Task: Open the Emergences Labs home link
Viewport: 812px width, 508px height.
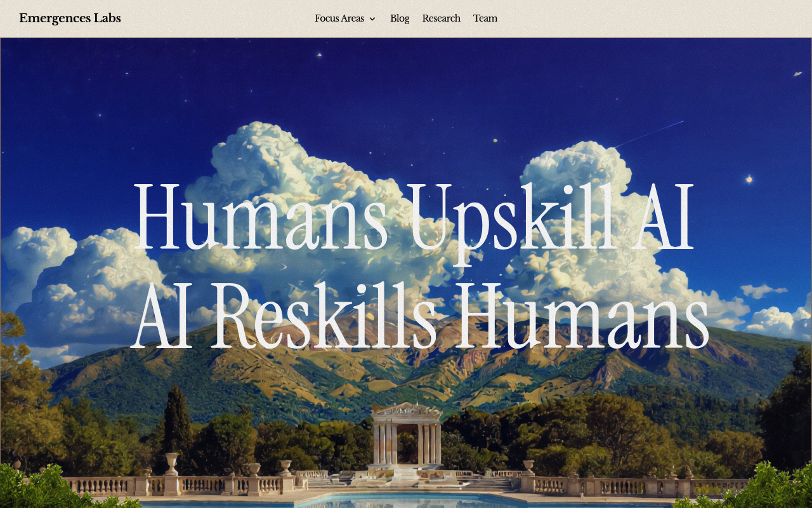Action: (70, 18)
